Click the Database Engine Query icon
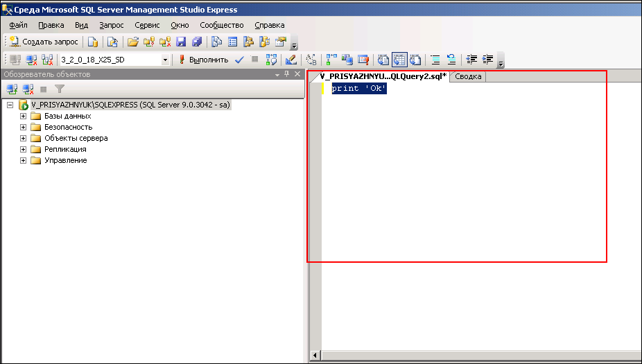The width and height of the screenshot is (642, 364). click(x=93, y=42)
